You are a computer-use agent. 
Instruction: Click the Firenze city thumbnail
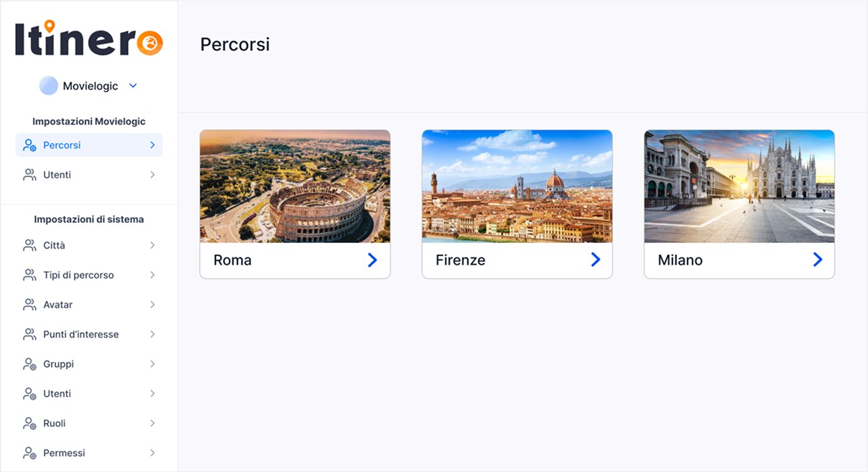click(x=516, y=185)
